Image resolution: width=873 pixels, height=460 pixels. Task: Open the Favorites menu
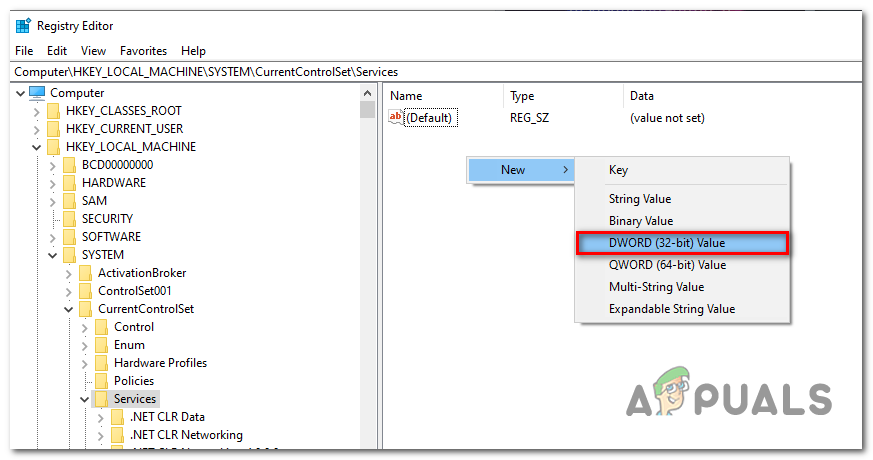point(143,51)
